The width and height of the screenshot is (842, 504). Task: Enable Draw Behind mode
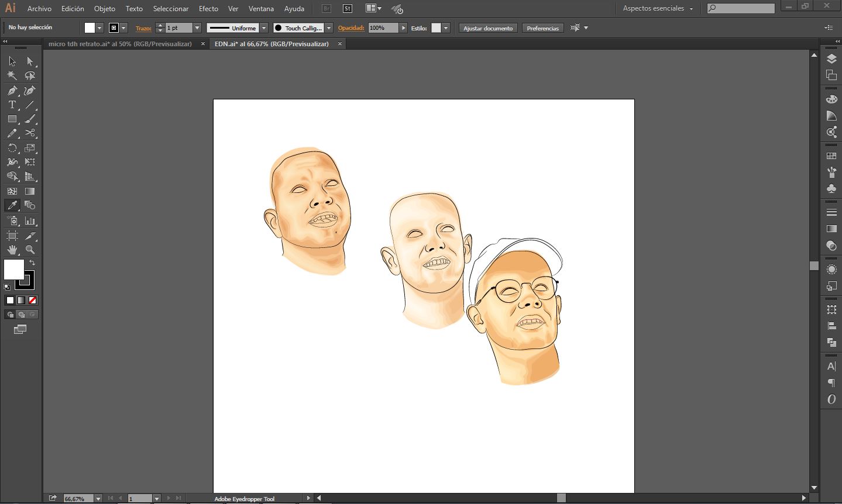(21, 315)
